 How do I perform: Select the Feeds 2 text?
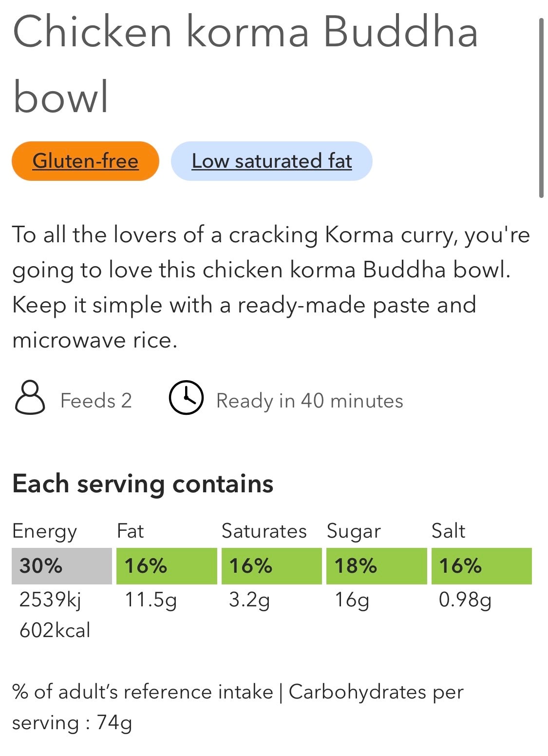(x=96, y=401)
